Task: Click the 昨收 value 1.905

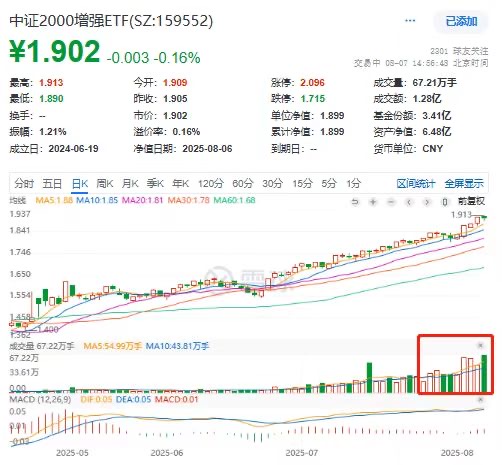Action: click(175, 99)
